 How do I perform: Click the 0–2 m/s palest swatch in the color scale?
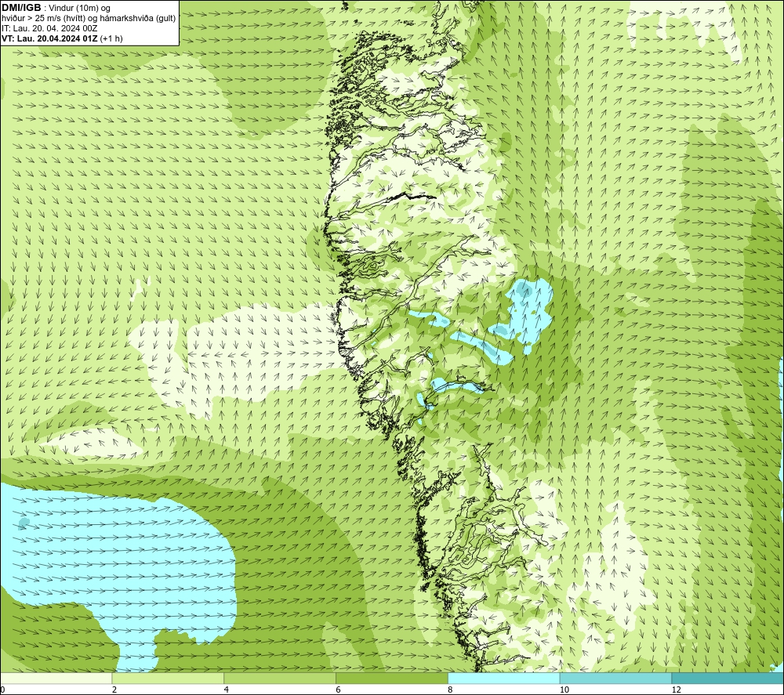[x=56, y=679]
